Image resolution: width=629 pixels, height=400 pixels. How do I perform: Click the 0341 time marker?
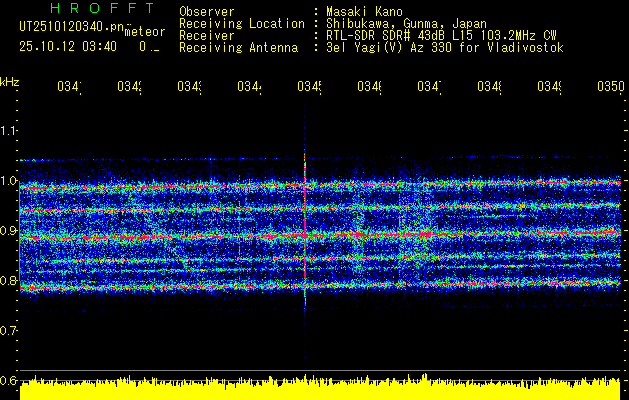tap(69, 87)
